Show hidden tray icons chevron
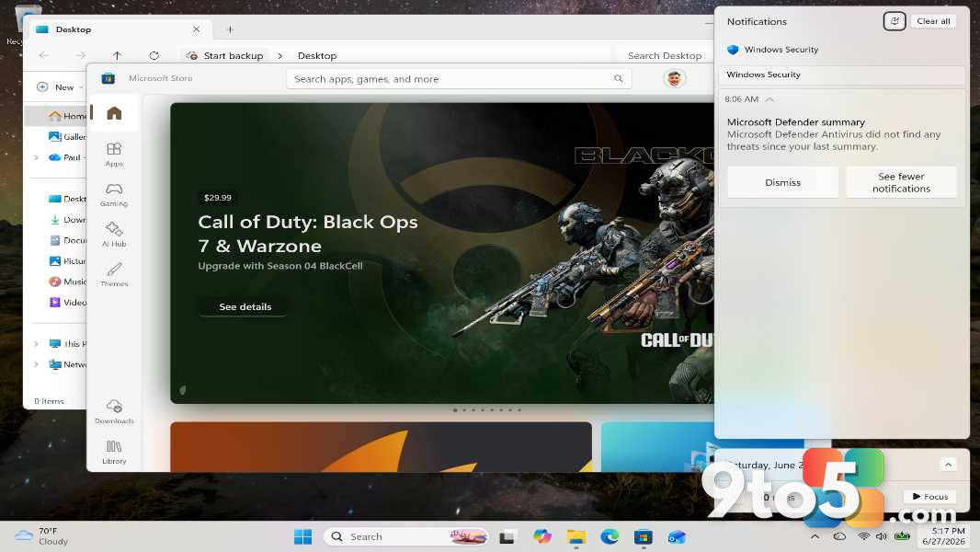 coord(815,536)
